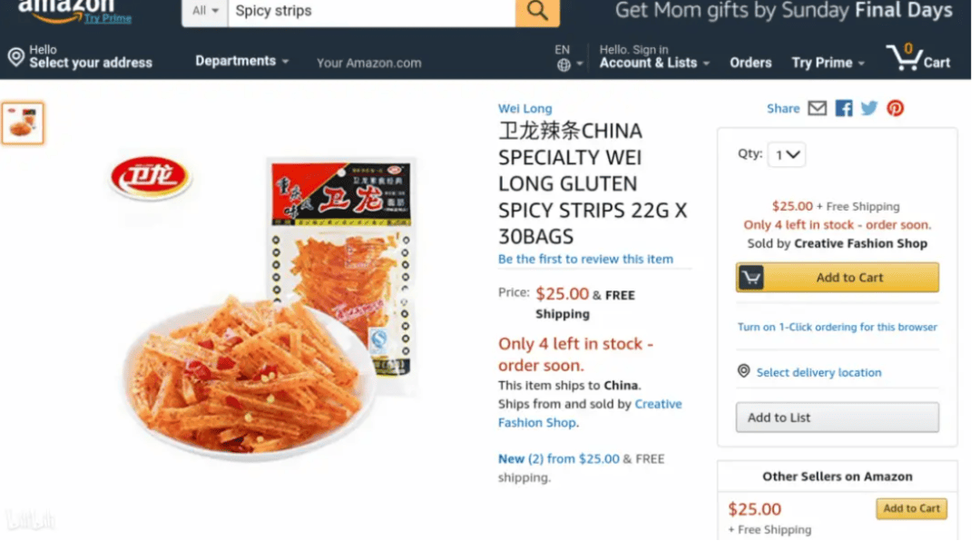Open the All search category dropdown

click(x=205, y=11)
